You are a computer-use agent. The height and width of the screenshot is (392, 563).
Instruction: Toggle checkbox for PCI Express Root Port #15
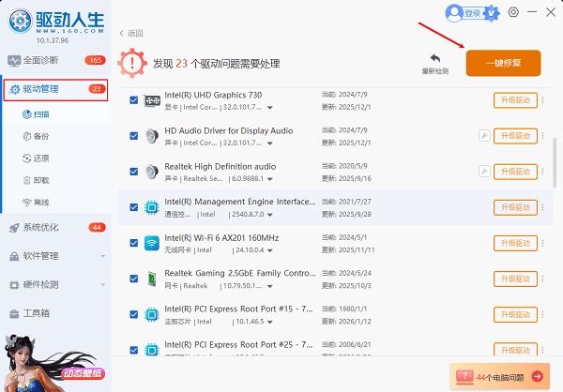[x=133, y=314]
